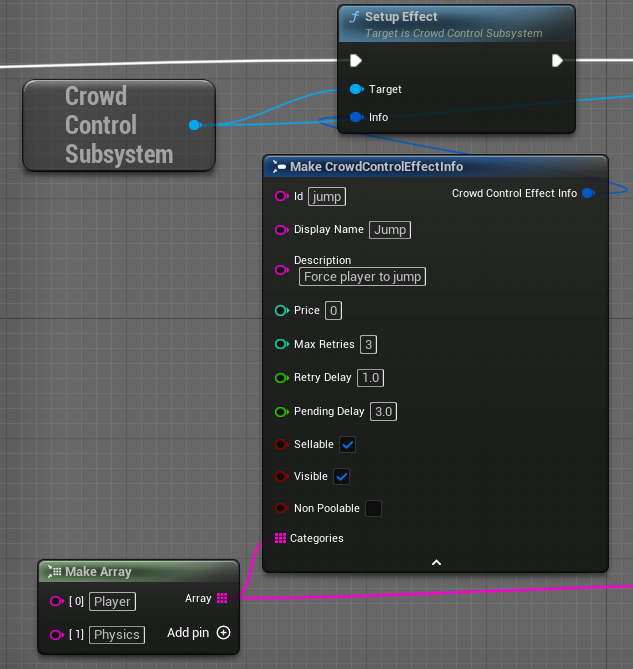Collapse the Make CrowdControlEffectInfo node arrow
Viewport: 633px width, 669px height.
pyautogui.click(x=436, y=563)
